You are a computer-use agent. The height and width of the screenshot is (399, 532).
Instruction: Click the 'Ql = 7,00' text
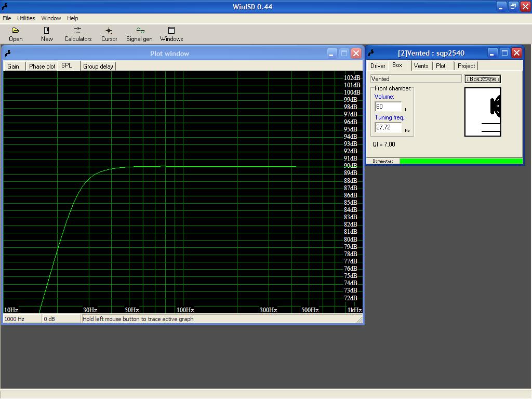tap(384, 144)
